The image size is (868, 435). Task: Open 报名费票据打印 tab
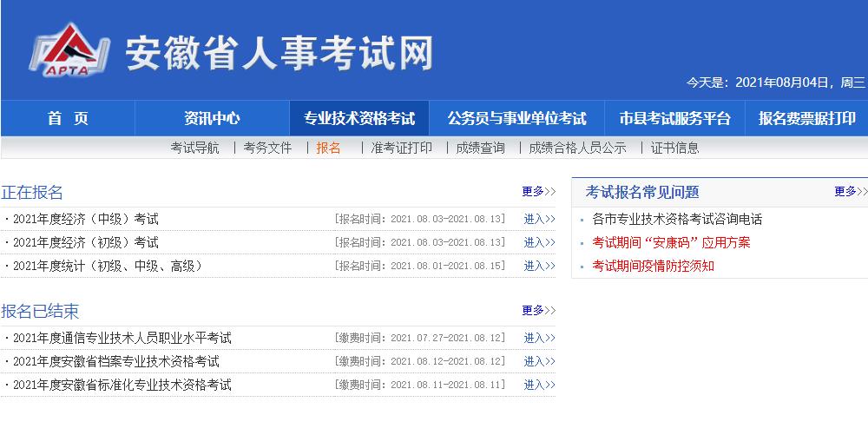pos(806,119)
